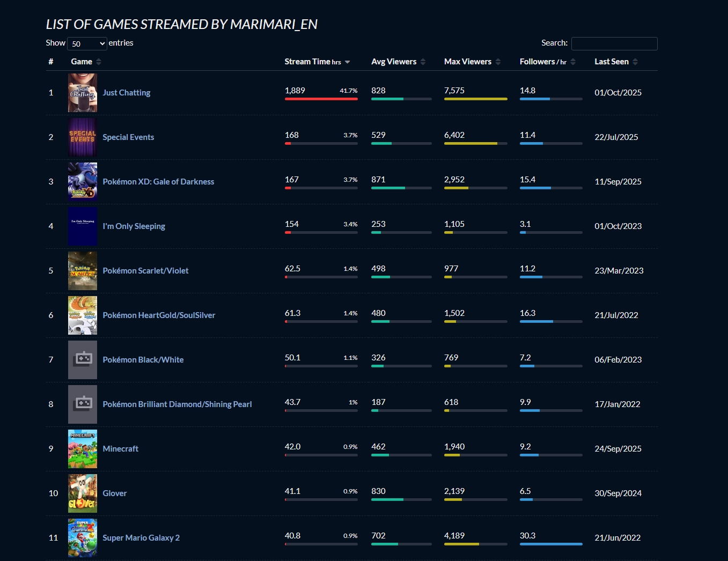The image size is (728, 561).
Task: Click the 23/Mar/2023 last seen date
Action: tap(619, 271)
